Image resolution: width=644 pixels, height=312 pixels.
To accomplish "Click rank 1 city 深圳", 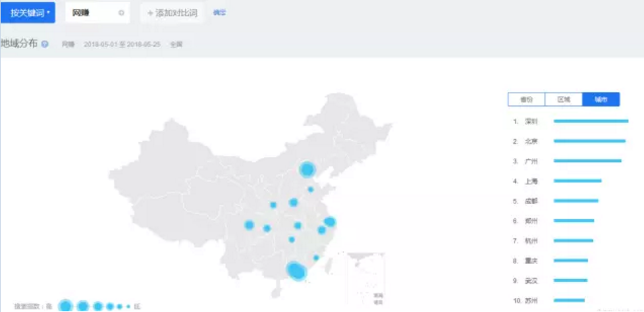I will [531, 122].
